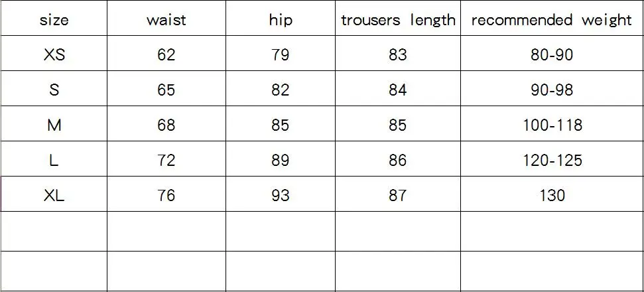Select recommended weight cell 130
Screen dimensions: 644x292
point(552,194)
